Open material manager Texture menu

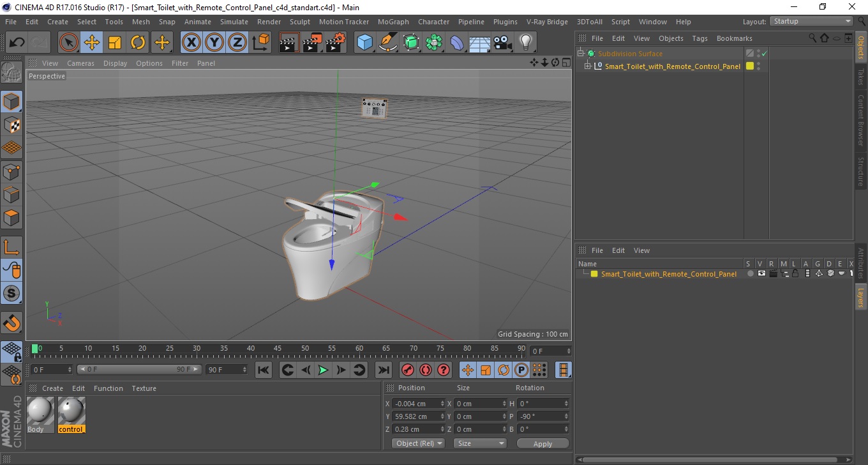(x=144, y=388)
